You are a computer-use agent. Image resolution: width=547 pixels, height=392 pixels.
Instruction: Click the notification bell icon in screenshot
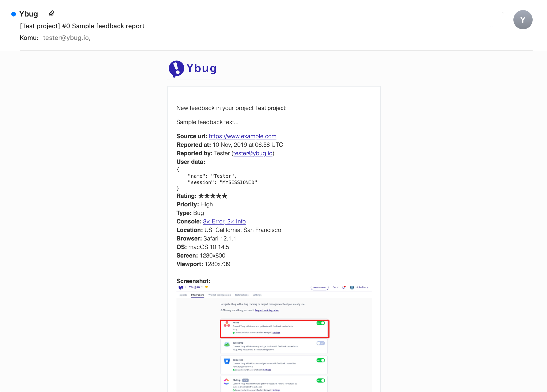coord(344,287)
